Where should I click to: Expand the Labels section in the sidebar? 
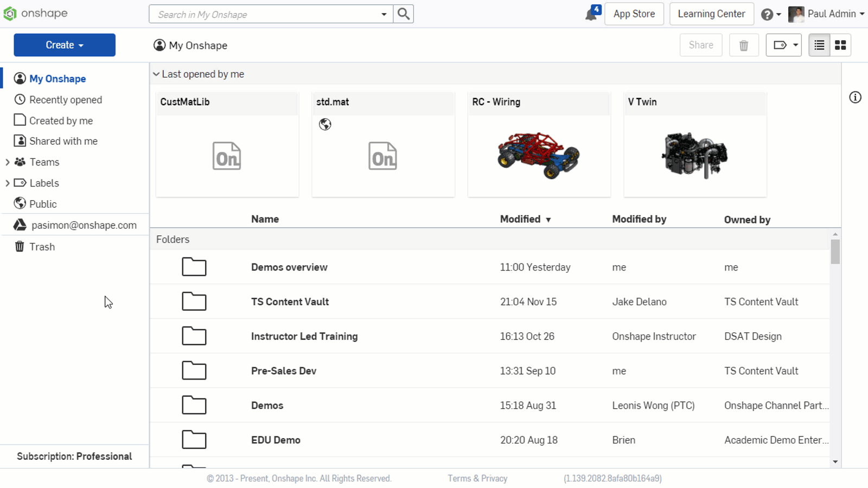click(x=8, y=183)
